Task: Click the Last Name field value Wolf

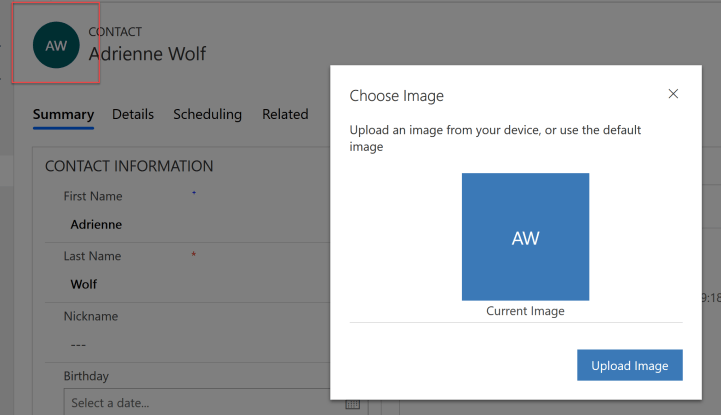Action: click(x=84, y=284)
